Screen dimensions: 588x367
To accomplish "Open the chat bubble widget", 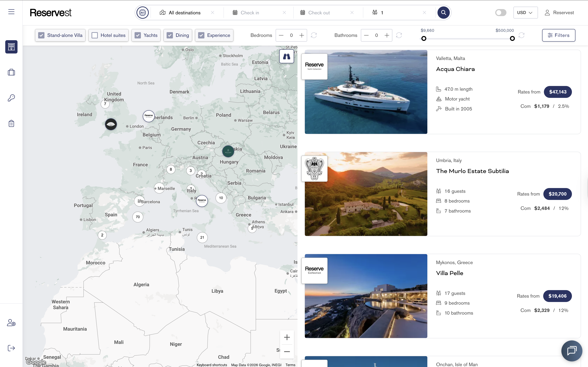I will click(572, 351).
